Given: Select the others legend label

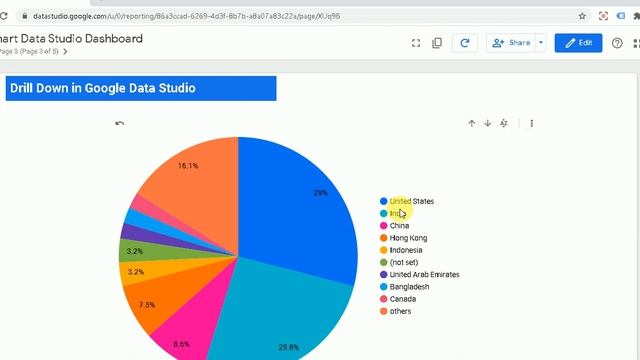Looking at the screenshot, I should (x=400, y=311).
